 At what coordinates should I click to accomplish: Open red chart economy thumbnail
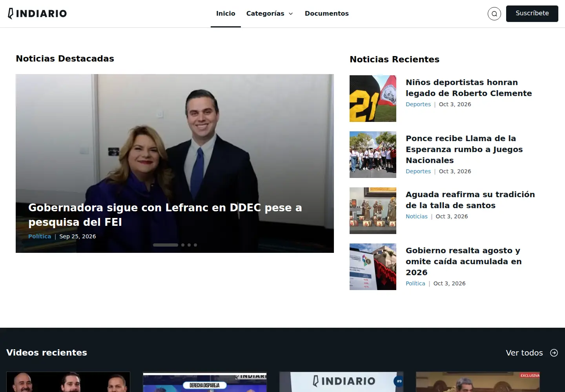click(373, 267)
